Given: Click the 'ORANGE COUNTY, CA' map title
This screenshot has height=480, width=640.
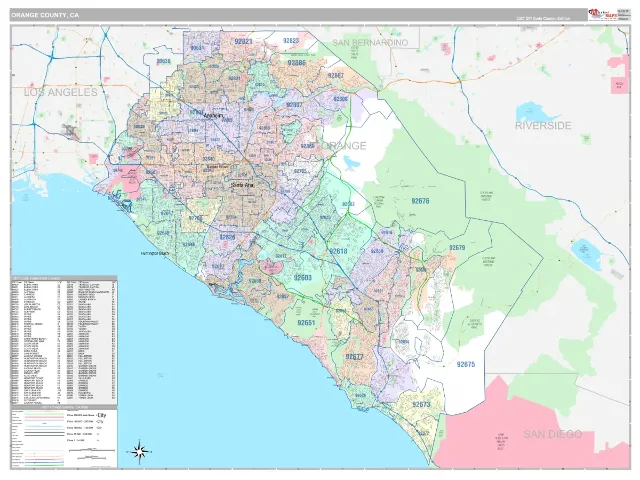Looking at the screenshot, I should [x=45, y=15].
